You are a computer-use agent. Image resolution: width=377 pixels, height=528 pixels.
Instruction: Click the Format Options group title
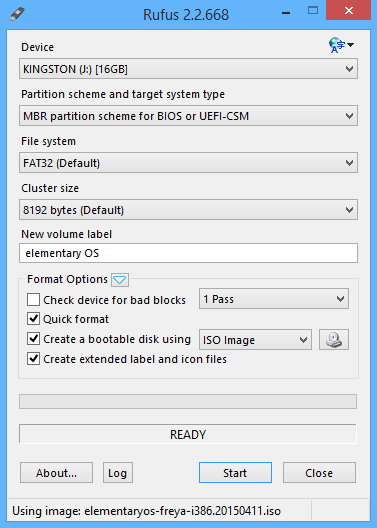tap(67, 279)
